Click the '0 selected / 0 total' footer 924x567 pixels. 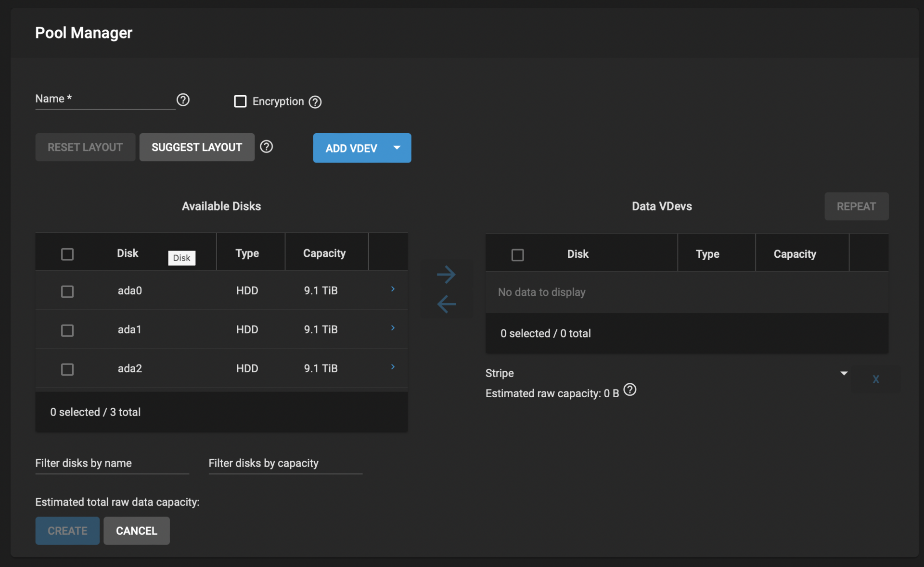(x=546, y=333)
